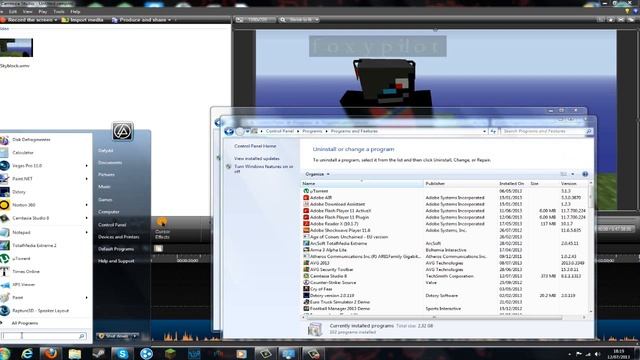Select Skyblock clip thumbnail in Camtasia
Screen dimensions: 640x360
tap(16, 48)
